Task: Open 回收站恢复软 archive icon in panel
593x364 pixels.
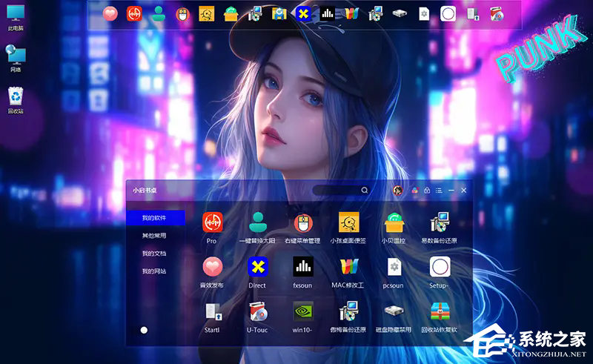Action: tap(440, 311)
